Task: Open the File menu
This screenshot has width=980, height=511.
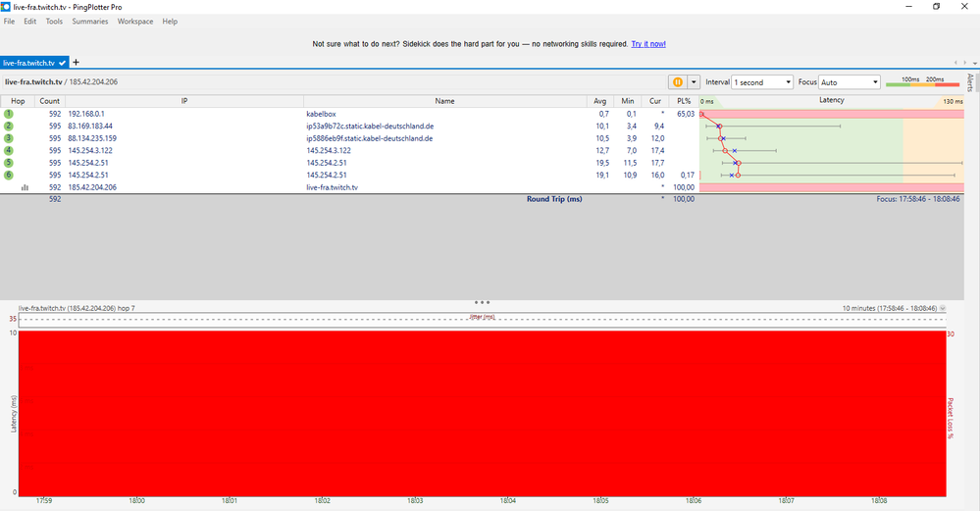Action: (x=10, y=22)
